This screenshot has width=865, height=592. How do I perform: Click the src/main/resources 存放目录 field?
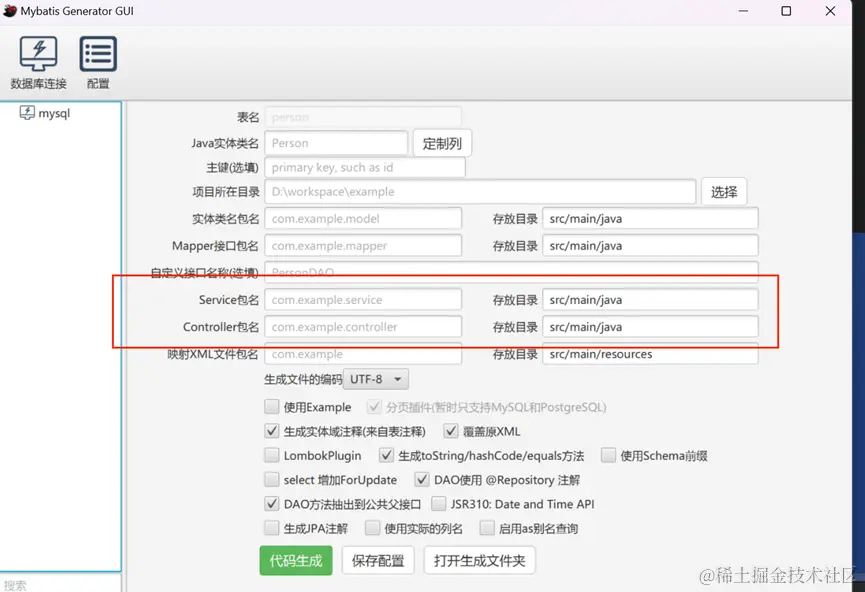[650, 354]
